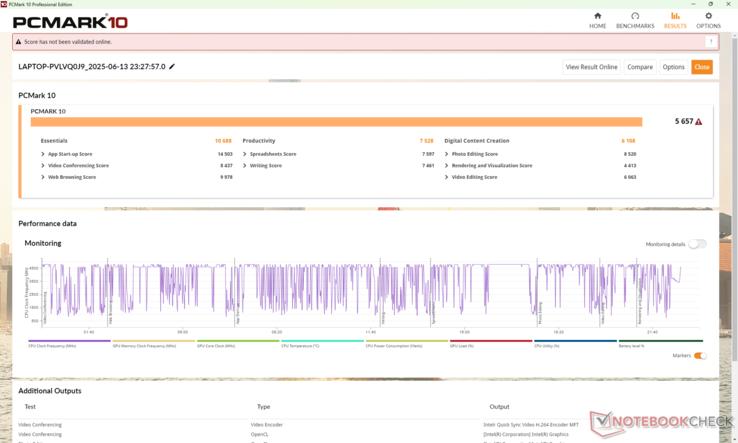
Task: Click Intel Quick Sync Video H.264 output
Action: tap(531, 425)
